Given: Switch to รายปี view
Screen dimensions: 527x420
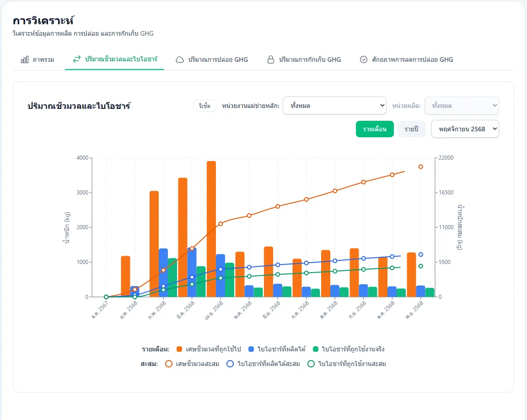Looking at the screenshot, I should (x=411, y=129).
